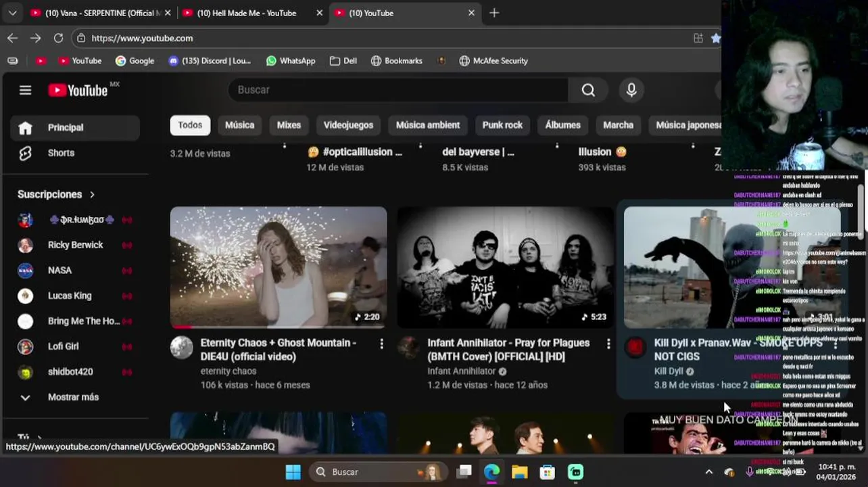This screenshot has width=868, height=487.
Task: Open the WhatsApp bookmark
Action: click(291, 61)
